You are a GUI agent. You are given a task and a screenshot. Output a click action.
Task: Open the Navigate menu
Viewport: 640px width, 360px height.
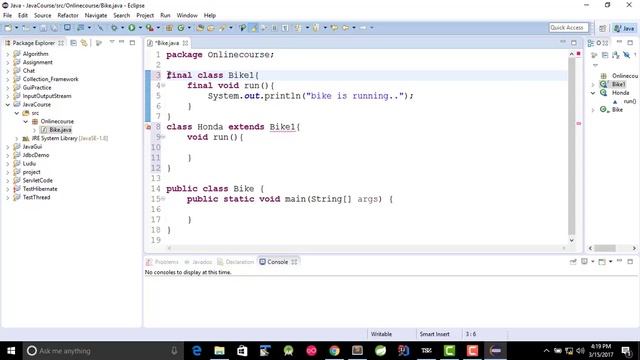96,15
